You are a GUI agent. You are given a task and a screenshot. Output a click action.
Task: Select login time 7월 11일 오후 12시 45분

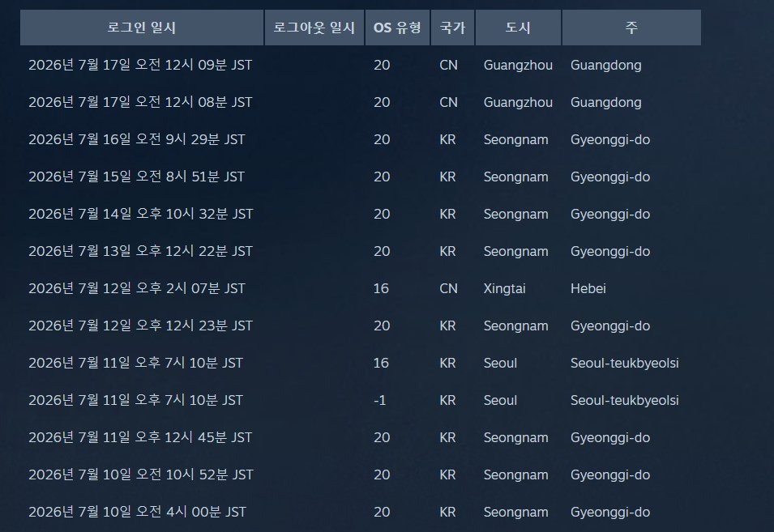140,438
